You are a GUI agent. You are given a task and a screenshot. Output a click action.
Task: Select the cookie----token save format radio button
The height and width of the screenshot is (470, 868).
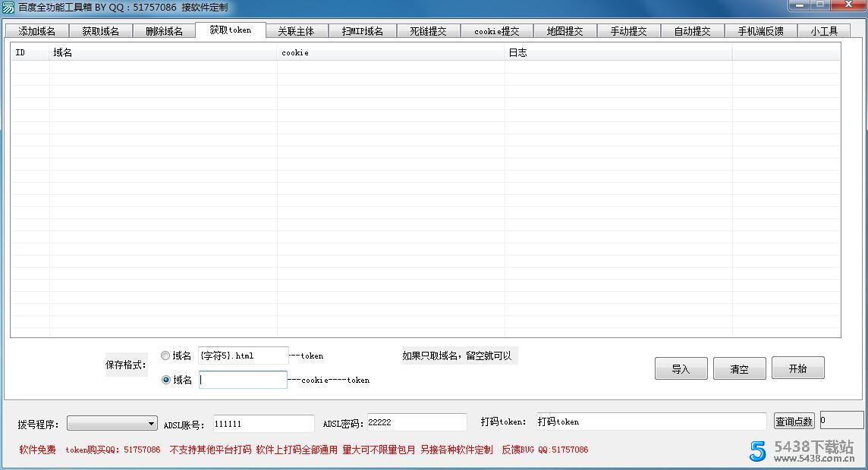click(x=165, y=380)
